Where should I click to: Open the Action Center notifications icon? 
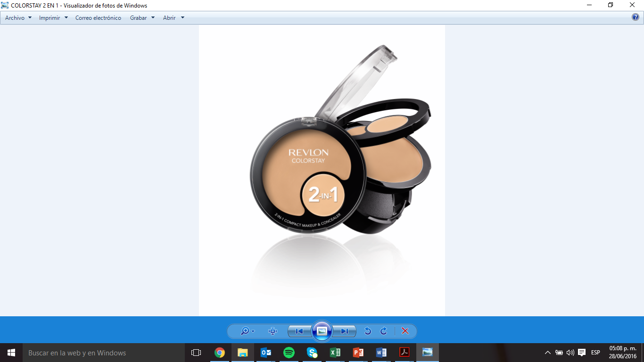pyautogui.click(x=582, y=353)
